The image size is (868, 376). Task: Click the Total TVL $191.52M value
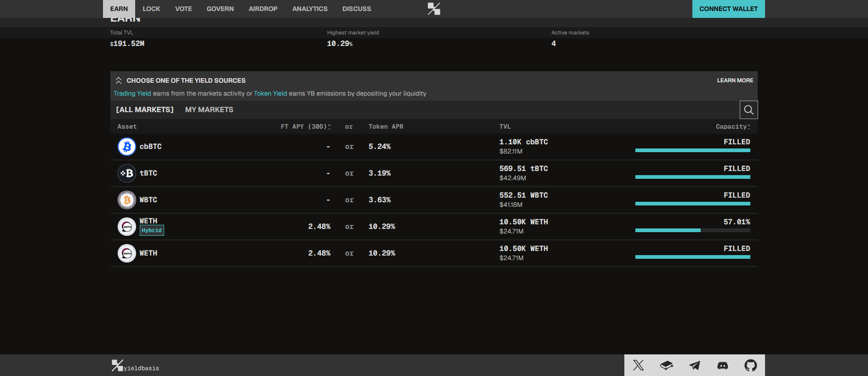(x=127, y=44)
